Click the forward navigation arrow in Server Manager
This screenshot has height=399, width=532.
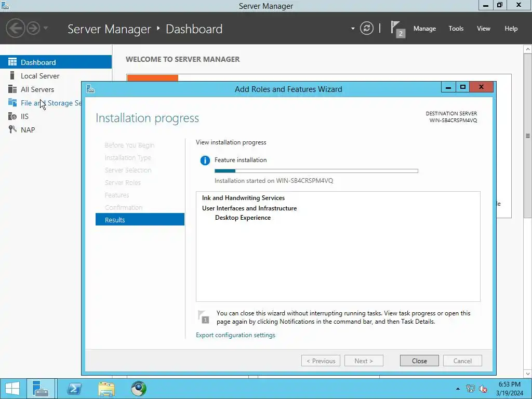pos(33,28)
